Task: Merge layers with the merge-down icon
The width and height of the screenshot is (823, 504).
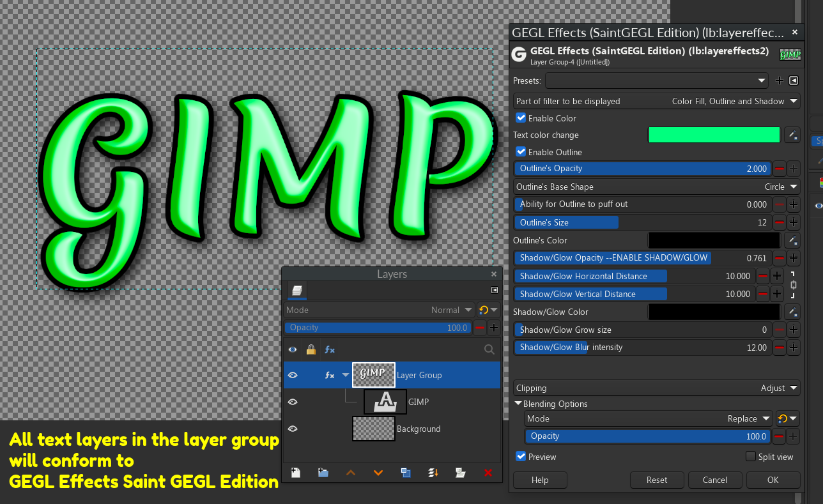Action: coord(433,473)
